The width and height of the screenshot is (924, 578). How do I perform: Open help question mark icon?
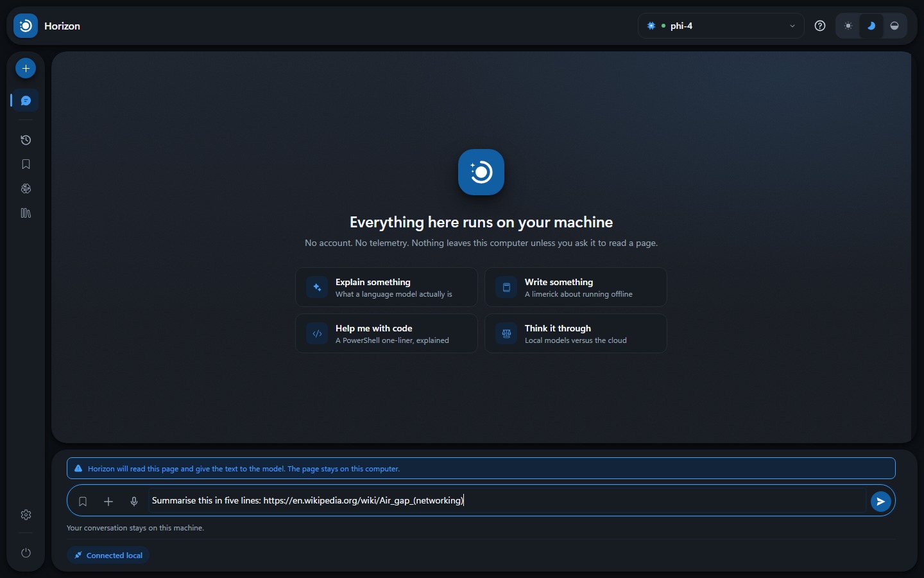(820, 26)
